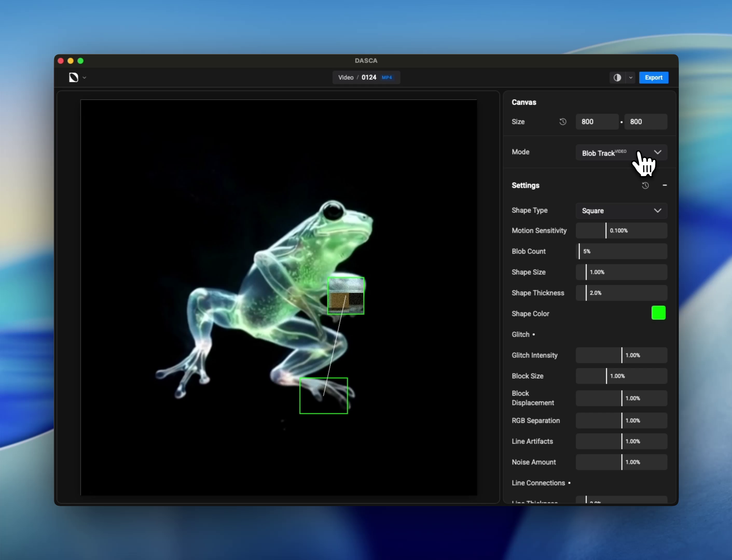The image size is (732, 560).
Task: Toggle the Line Connections section dot
Action: click(x=569, y=483)
